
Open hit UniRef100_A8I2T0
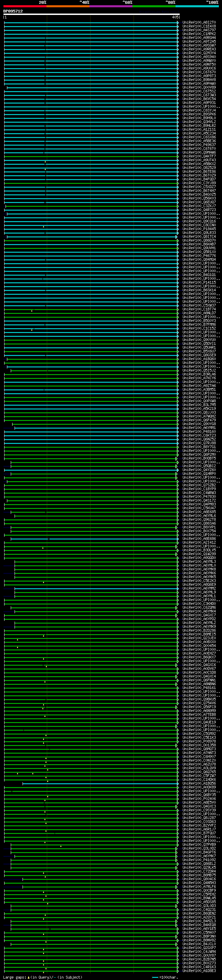(199, 23)
